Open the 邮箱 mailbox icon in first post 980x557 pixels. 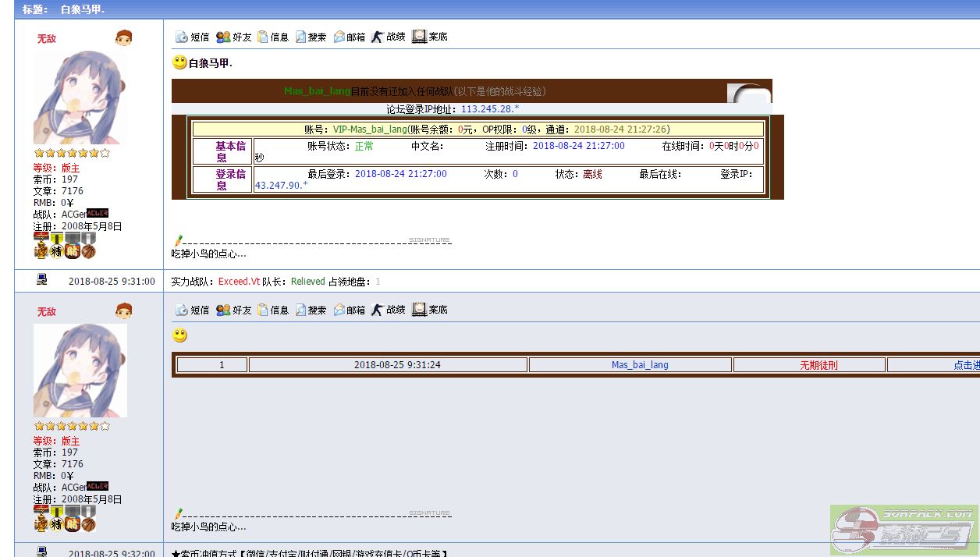coord(339,37)
